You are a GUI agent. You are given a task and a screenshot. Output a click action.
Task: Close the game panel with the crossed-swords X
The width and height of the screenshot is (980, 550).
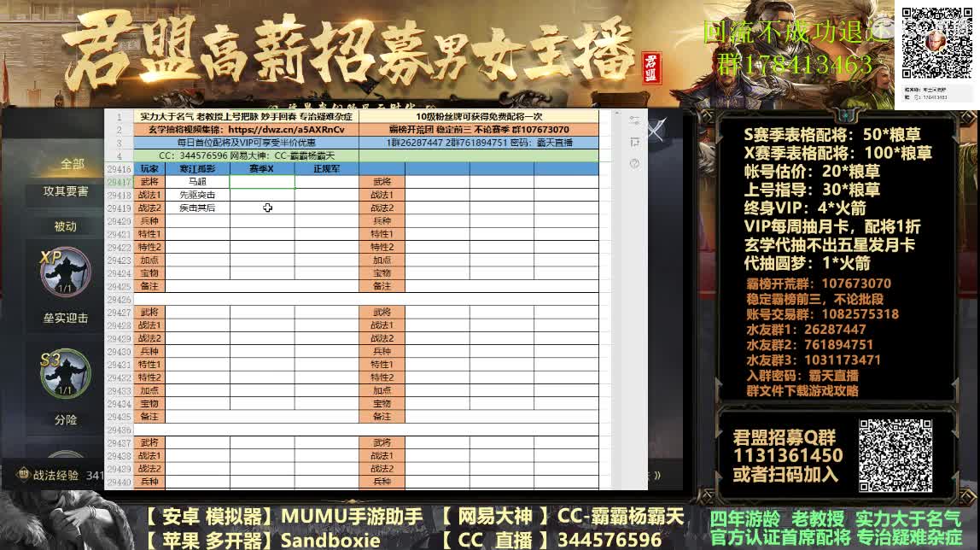click(x=656, y=130)
